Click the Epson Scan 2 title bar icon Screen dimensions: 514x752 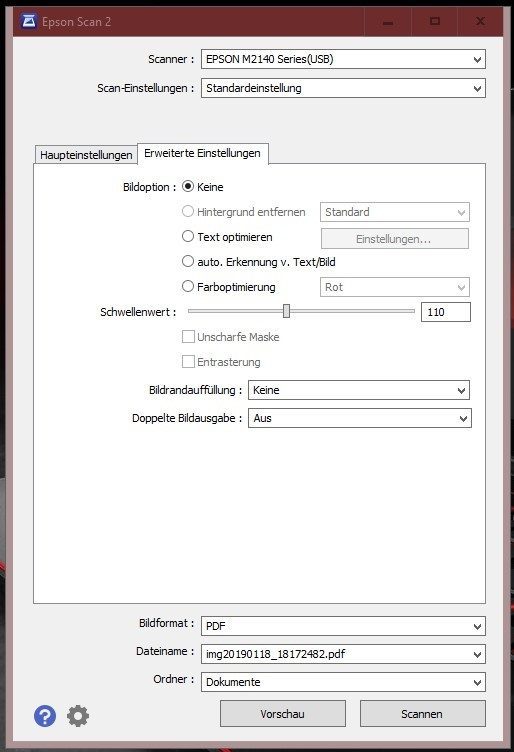coord(28,21)
